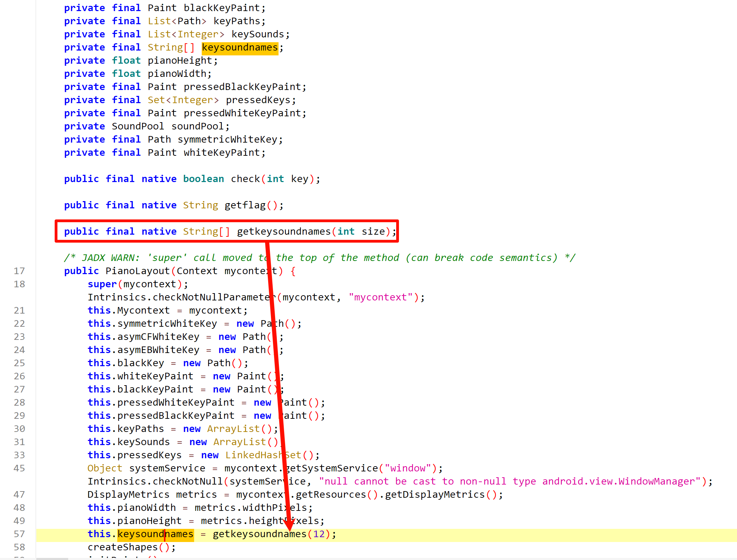The image size is (737, 560).
Task: Click line number 45 in gutter
Action: 19,468
